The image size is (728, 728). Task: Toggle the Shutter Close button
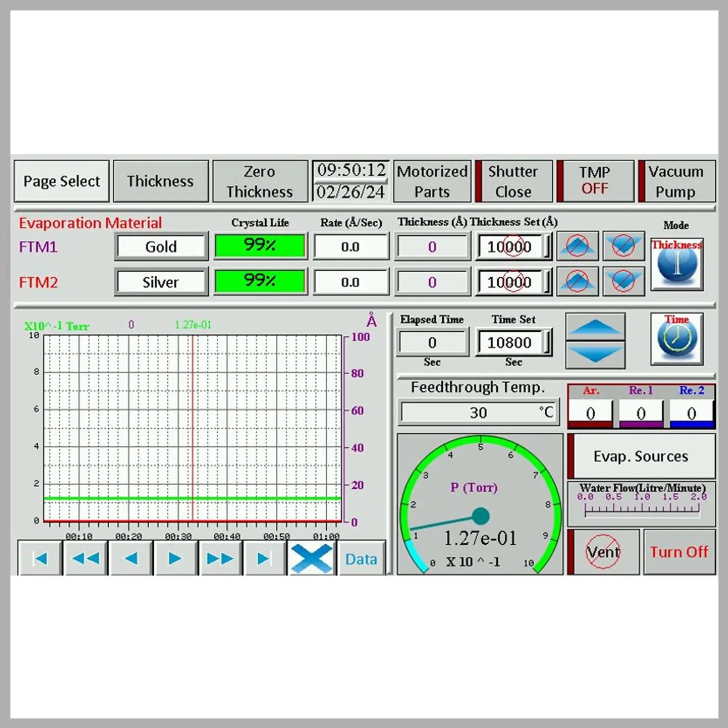click(513, 181)
